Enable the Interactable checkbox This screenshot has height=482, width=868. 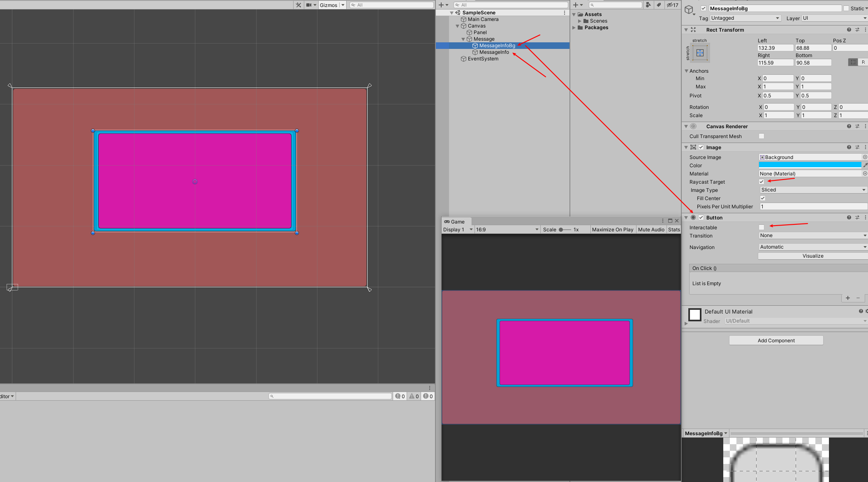point(762,227)
